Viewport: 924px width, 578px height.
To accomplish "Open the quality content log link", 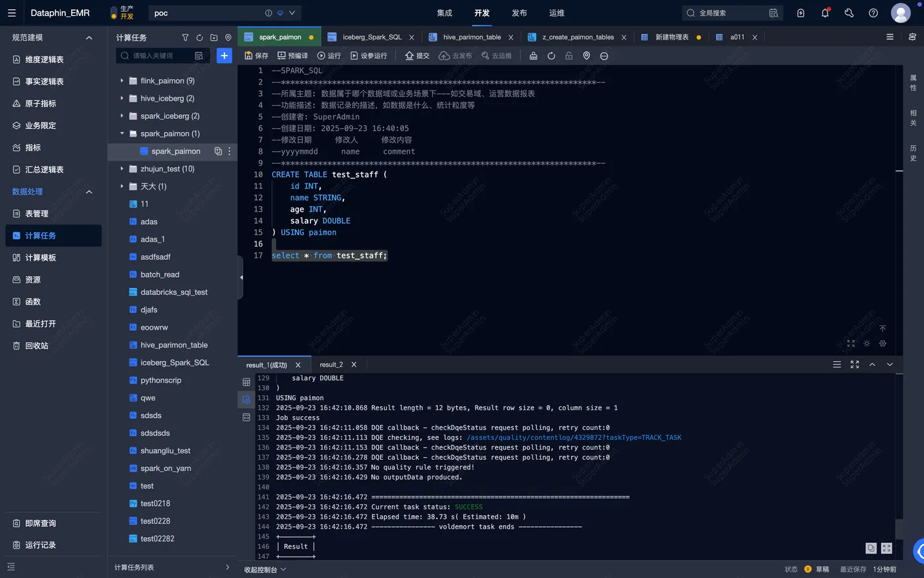I will [574, 437].
